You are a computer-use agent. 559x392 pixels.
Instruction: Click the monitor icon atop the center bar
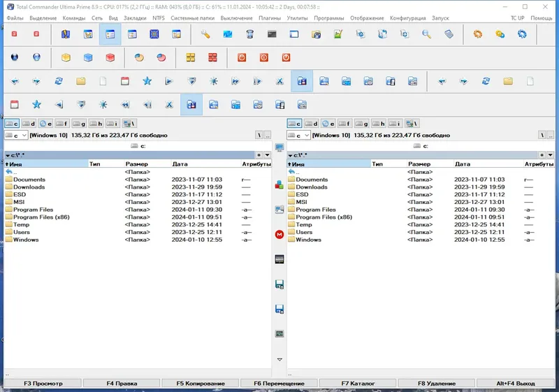(279, 147)
